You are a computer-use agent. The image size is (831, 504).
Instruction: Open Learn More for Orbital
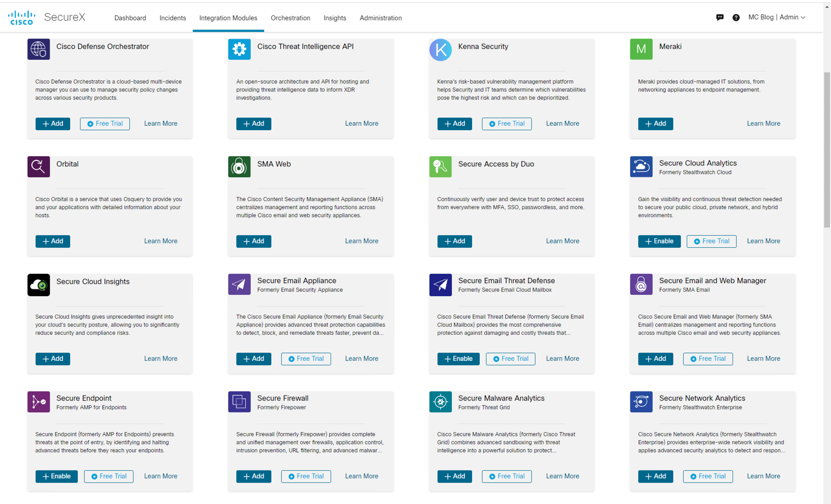[160, 241]
